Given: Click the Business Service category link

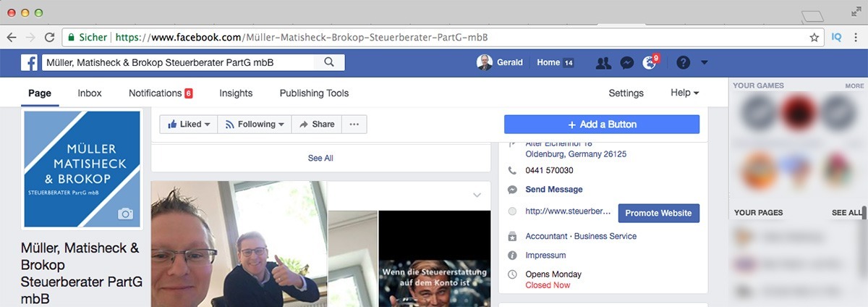Looking at the screenshot, I should [605, 236].
